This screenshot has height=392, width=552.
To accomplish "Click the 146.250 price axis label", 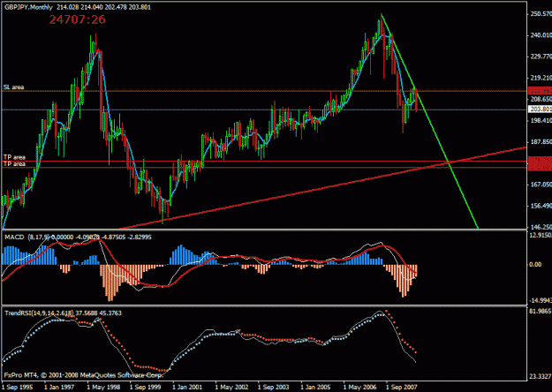I will tap(541, 227).
